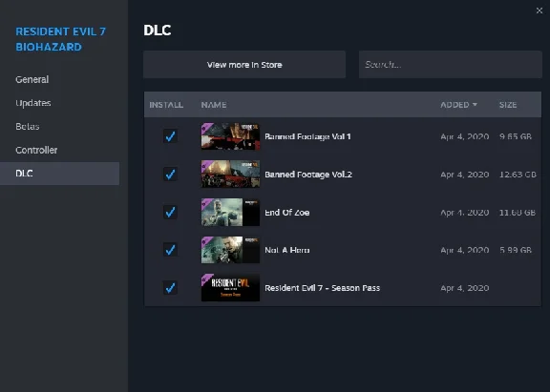Toggle End Of Zoe install checkbox
This screenshot has width=550, height=392.
point(170,212)
